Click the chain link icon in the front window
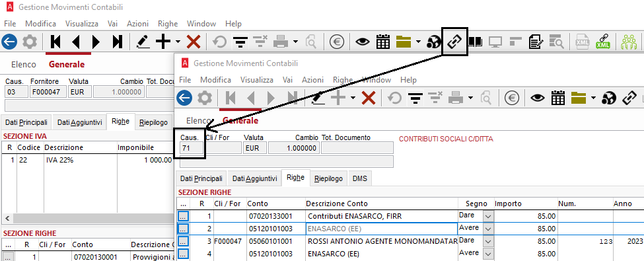 pos(629,98)
